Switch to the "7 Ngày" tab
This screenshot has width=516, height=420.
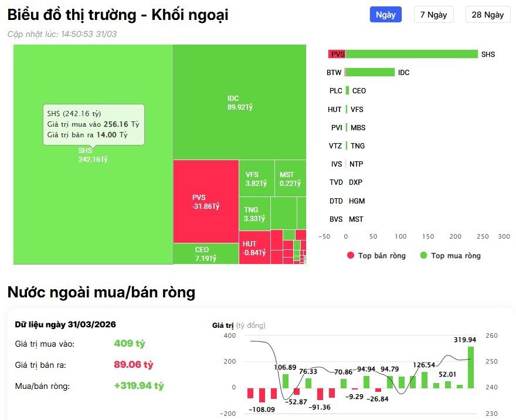tap(434, 14)
